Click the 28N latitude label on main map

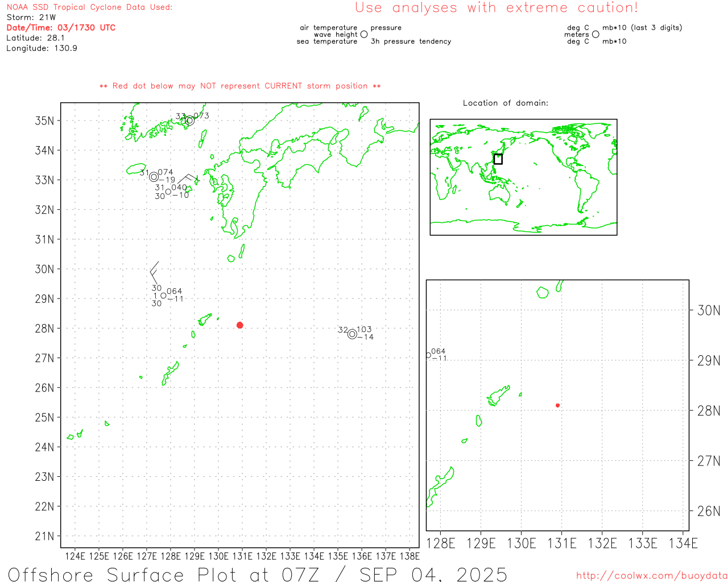pyautogui.click(x=44, y=329)
